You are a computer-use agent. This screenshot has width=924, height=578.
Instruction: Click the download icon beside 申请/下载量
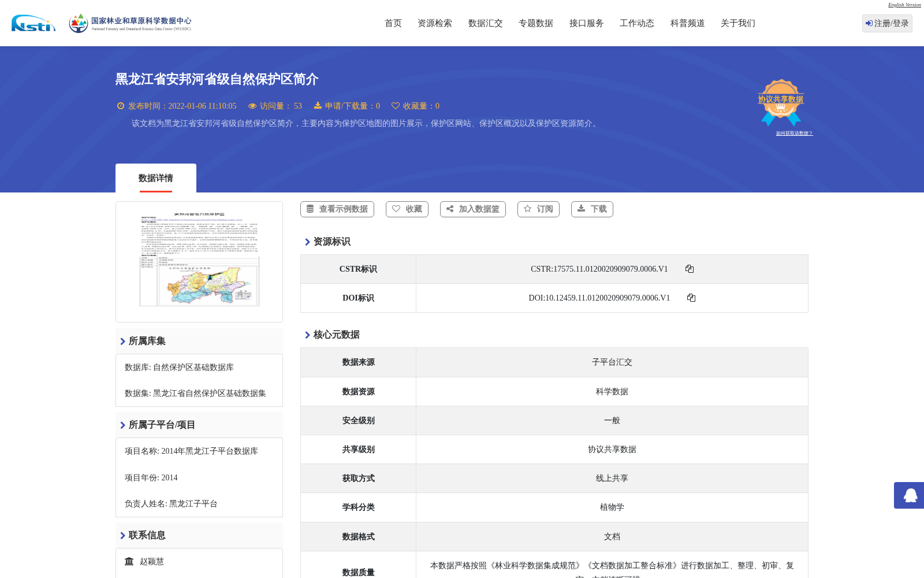coord(318,105)
